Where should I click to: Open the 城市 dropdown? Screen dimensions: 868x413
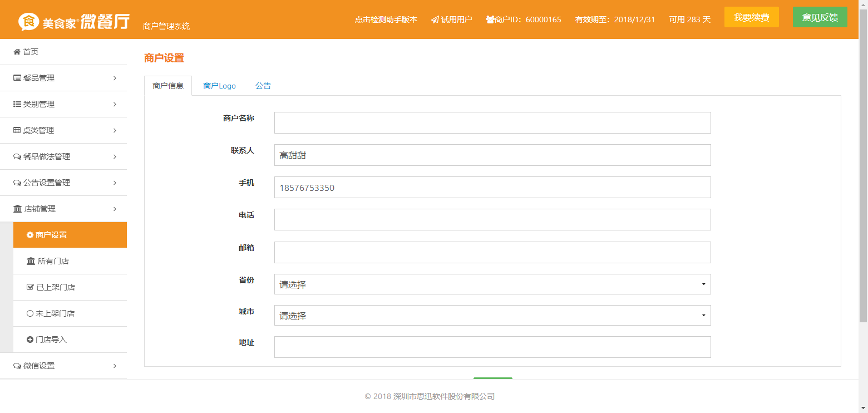[492, 316]
